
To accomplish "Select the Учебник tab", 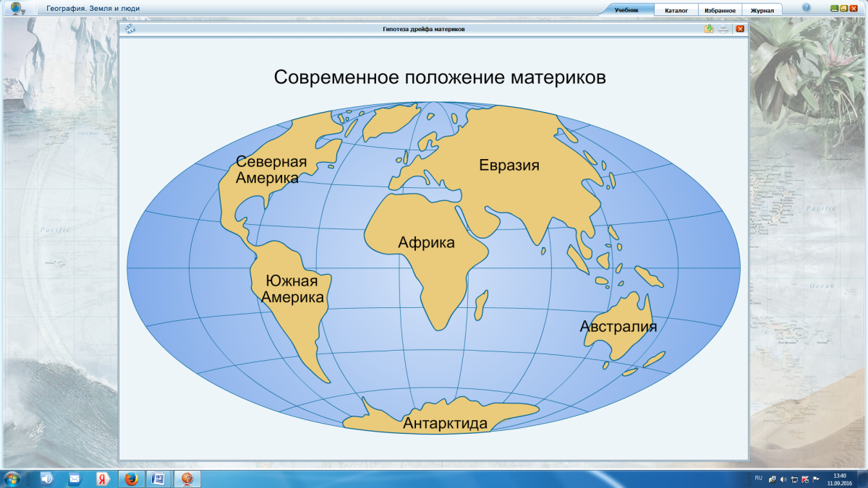I will click(626, 9).
